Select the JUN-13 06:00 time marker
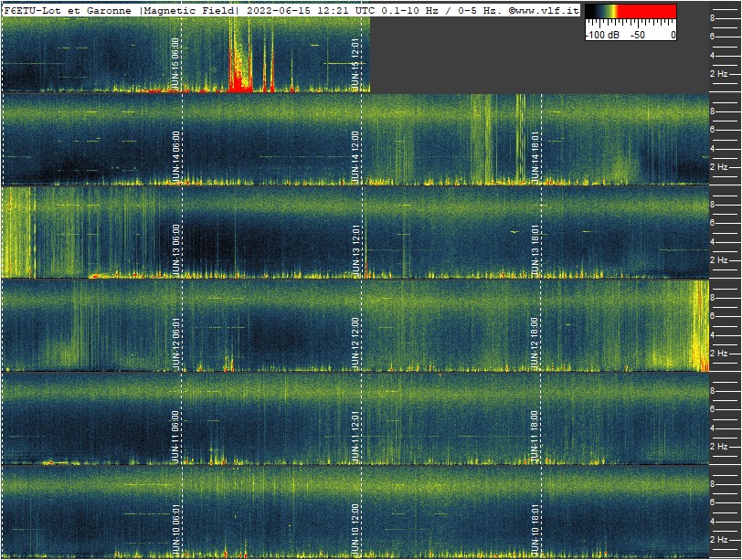The height and width of the screenshot is (560, 742). coord(176,250)
